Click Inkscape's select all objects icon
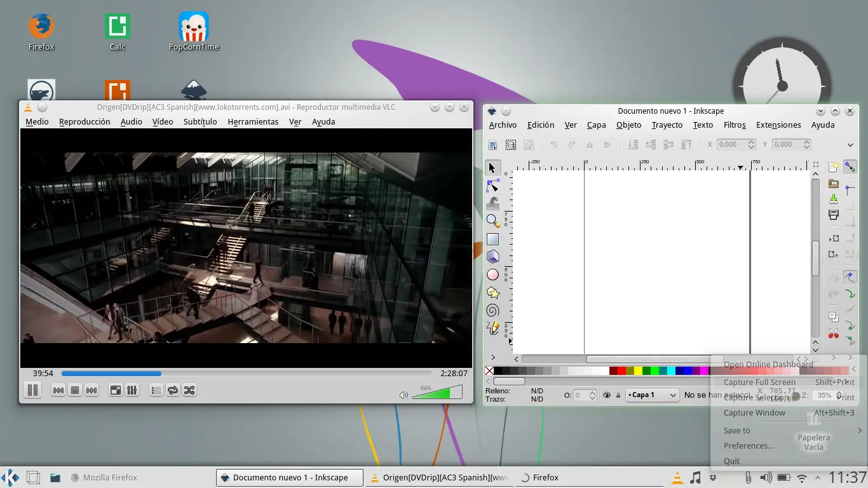Screen dimensions: 868x488 492,145
